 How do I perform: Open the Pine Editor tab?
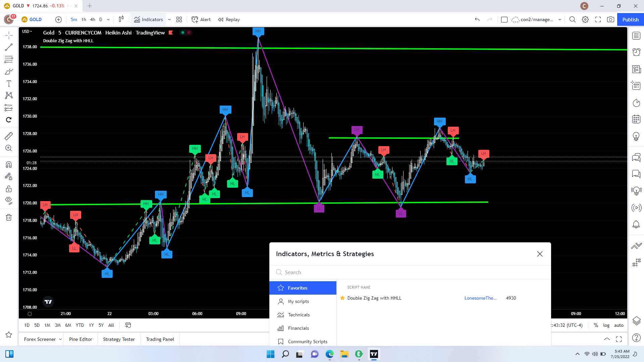tap(80, 339)
